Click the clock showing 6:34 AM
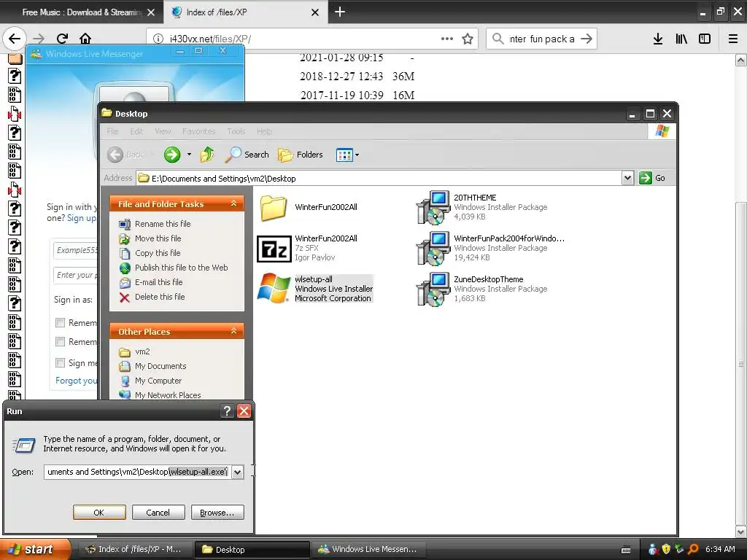Screen dimensions: 747x560 (720, 549)
